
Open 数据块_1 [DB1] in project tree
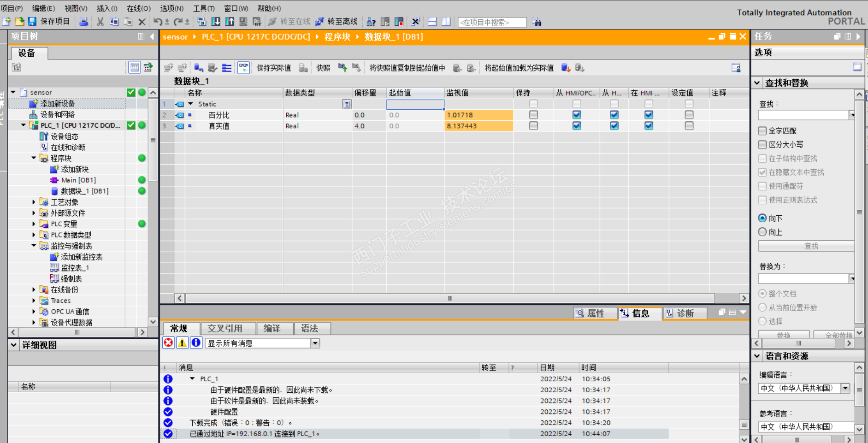(85, 191)
